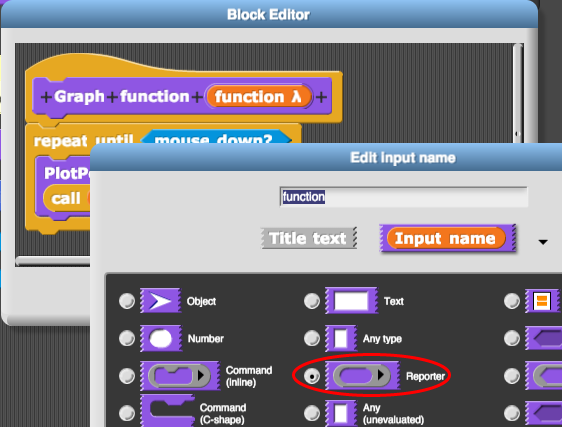Click the plus before Graph in block prototype
Image resolution: width=562 pixels, height=427 pixels.
(46, 97)
